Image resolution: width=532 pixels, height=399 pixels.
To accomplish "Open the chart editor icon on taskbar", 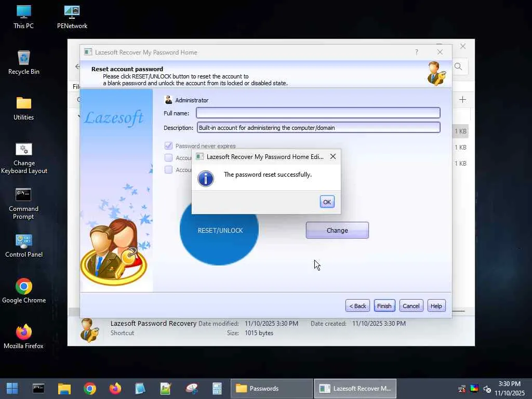I will (x=166, y=389).
